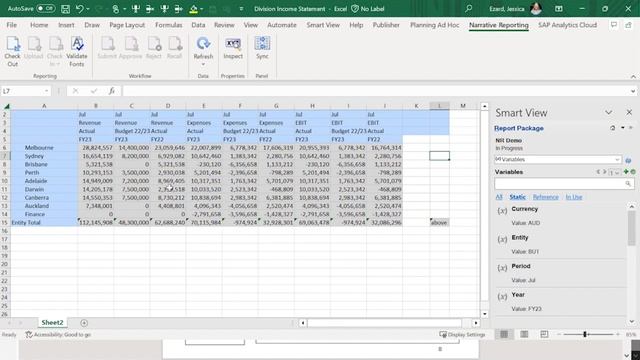Select the Reference variables filter link
The height and width of the screenshot is (360, 640).
tap(545, 197)
